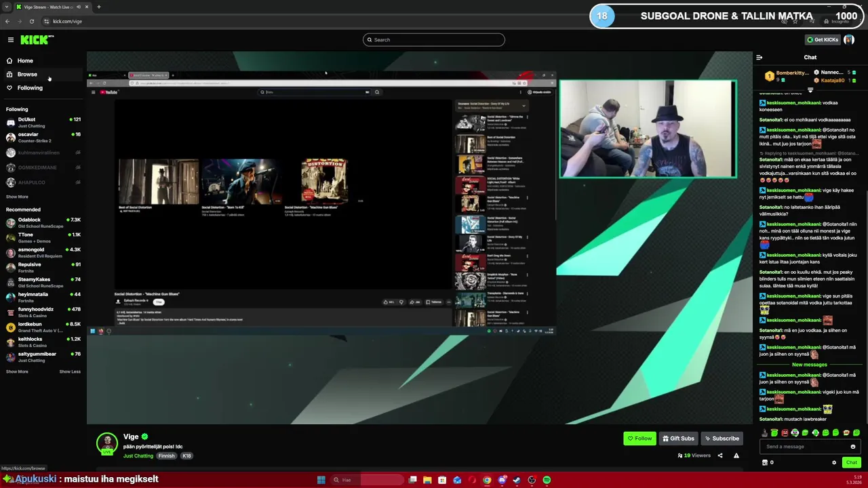Open Opera browser from taskbar
868x488 pixels.
[x=472, y=480]
